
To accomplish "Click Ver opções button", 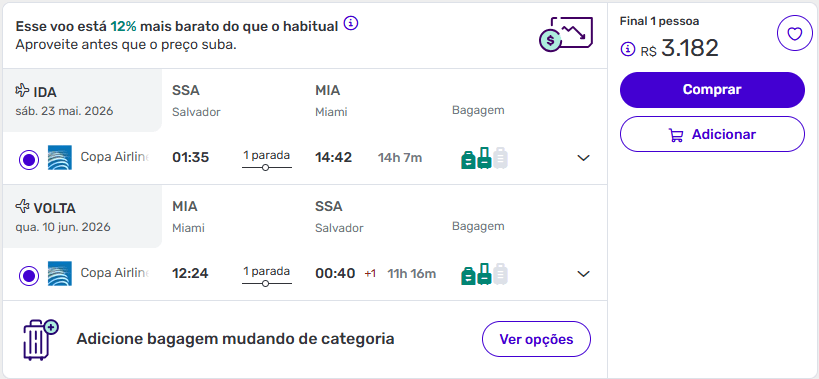I will click(x=536, y=339).
